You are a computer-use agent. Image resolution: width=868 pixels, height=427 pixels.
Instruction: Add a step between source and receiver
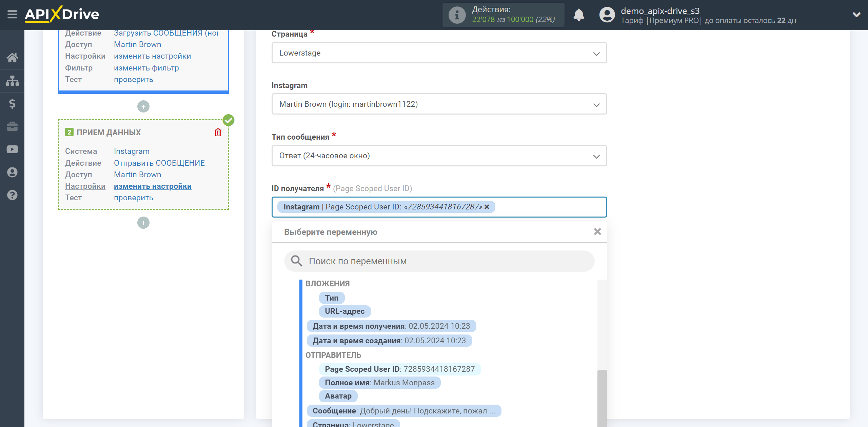point(143,106)
